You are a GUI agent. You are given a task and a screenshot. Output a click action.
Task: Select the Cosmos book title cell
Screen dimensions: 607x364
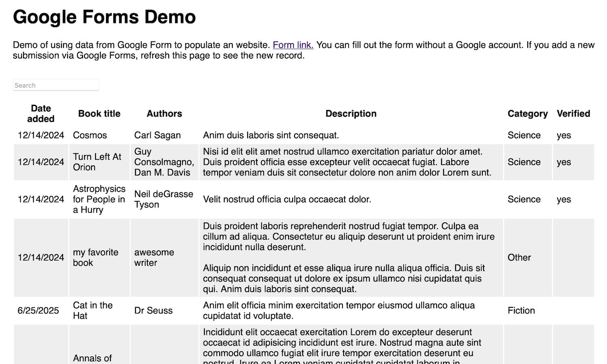pyautogui.click(x=90, y=135)
